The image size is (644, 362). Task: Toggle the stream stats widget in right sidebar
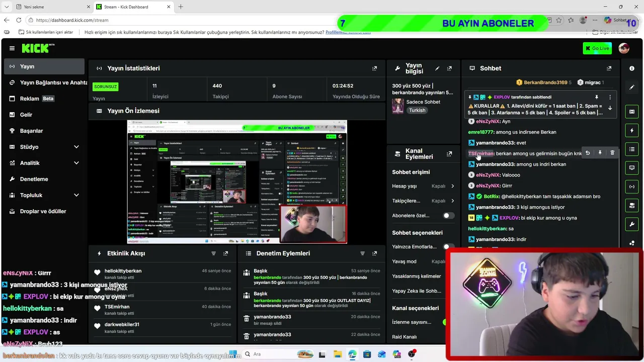[632, 187]
